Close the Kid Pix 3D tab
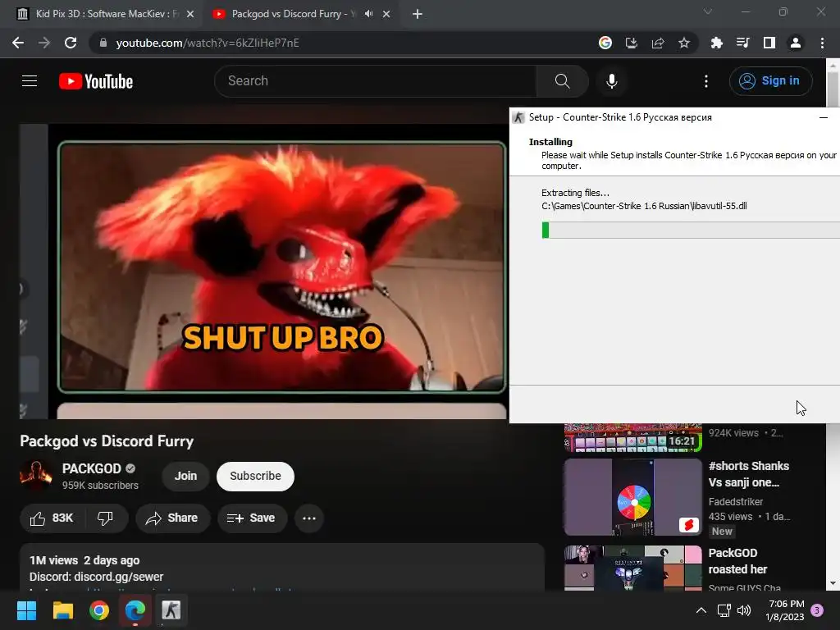The image size is (840, 630). [x=190, y=14]
